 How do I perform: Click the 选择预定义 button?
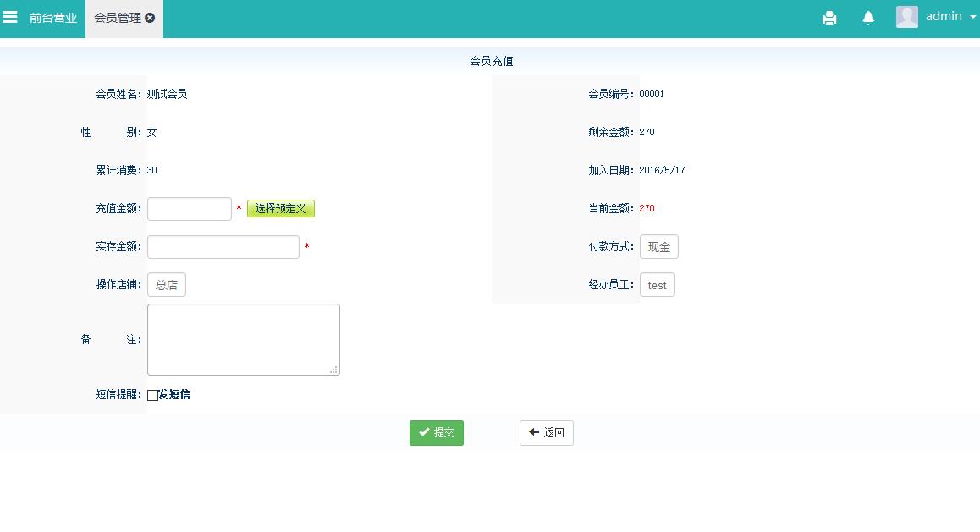(281, 209)
